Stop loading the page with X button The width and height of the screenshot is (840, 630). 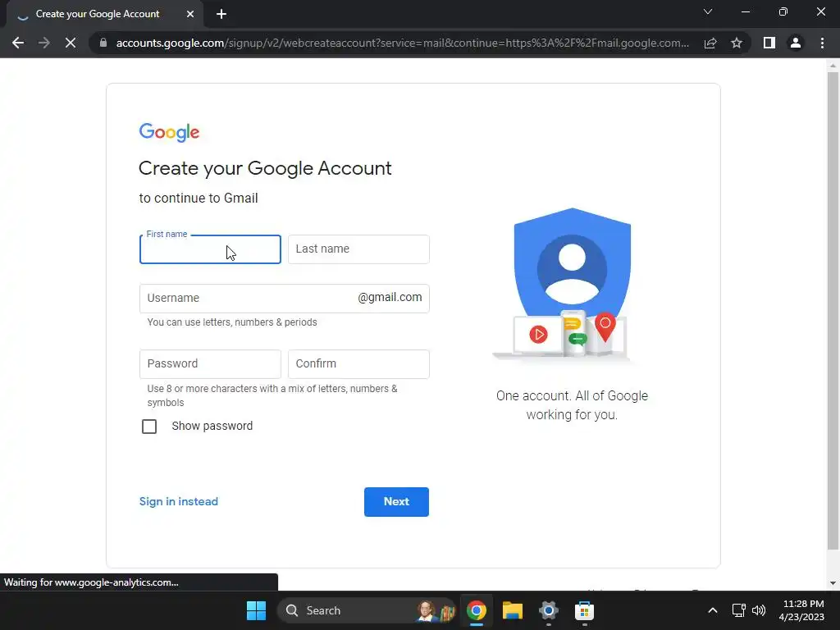[x=71, y=43]
